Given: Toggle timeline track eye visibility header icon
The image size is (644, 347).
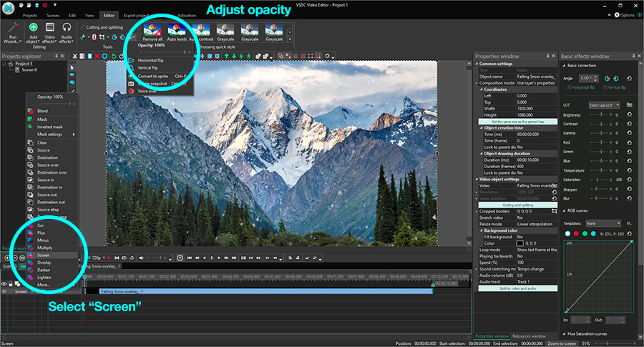Looking at the screenshot, I should 4,284.
